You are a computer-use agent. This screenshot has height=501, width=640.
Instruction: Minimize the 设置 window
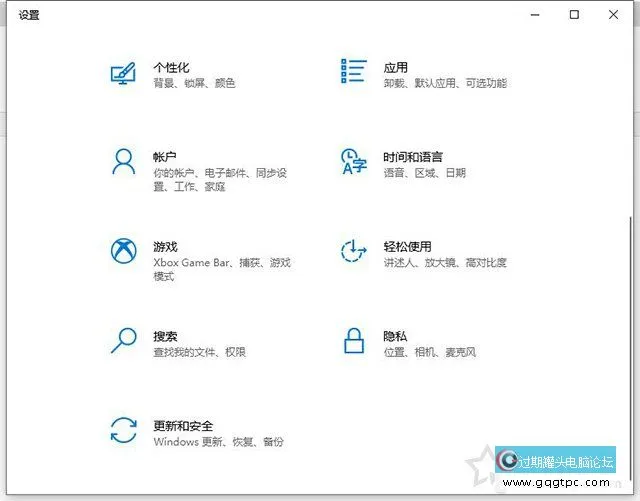[535, 15]
